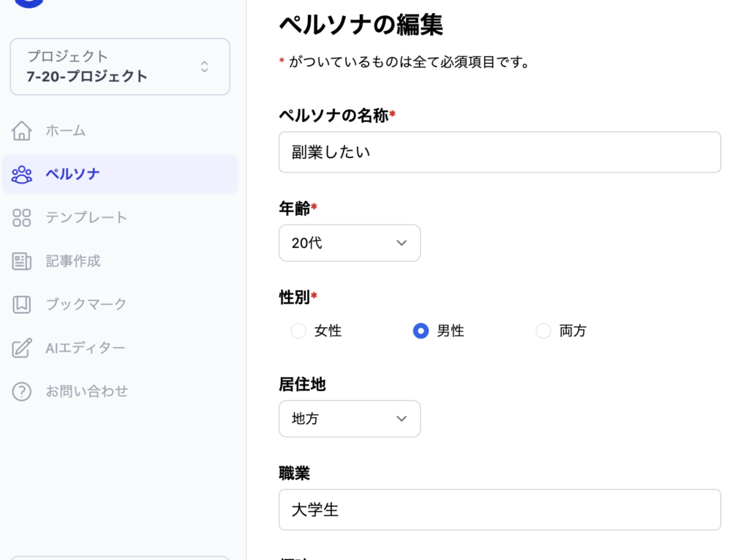Image resolution: width=749 pixels, height=560 pixels.
Task: Click the inquiry question mark icon
Action: [22, 391]
